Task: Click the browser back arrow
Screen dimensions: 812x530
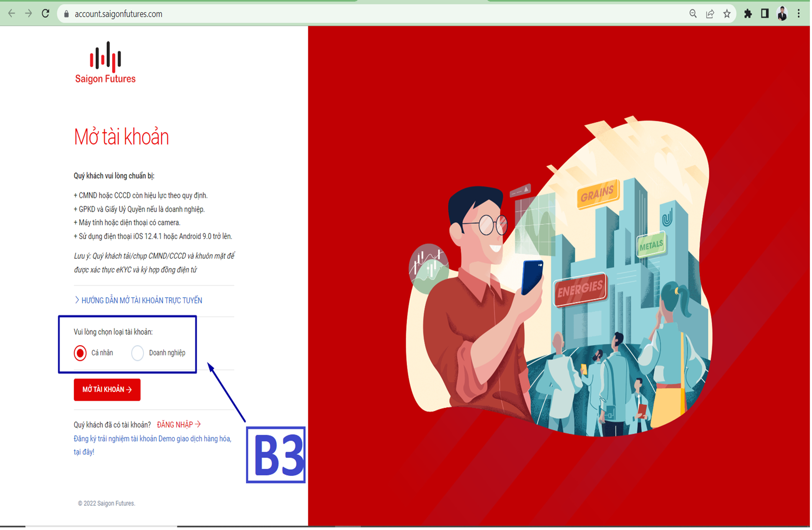Action: [12, 14]
